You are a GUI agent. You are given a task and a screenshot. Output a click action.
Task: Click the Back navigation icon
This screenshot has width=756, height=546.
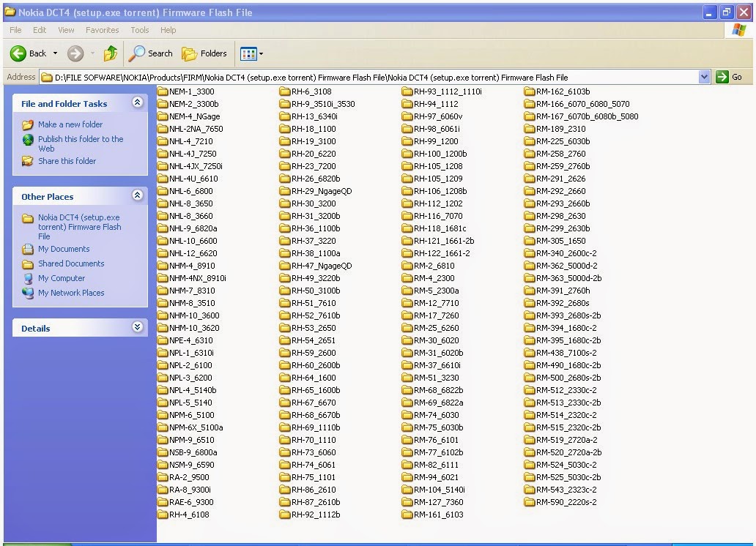click(x=18, y=53)
